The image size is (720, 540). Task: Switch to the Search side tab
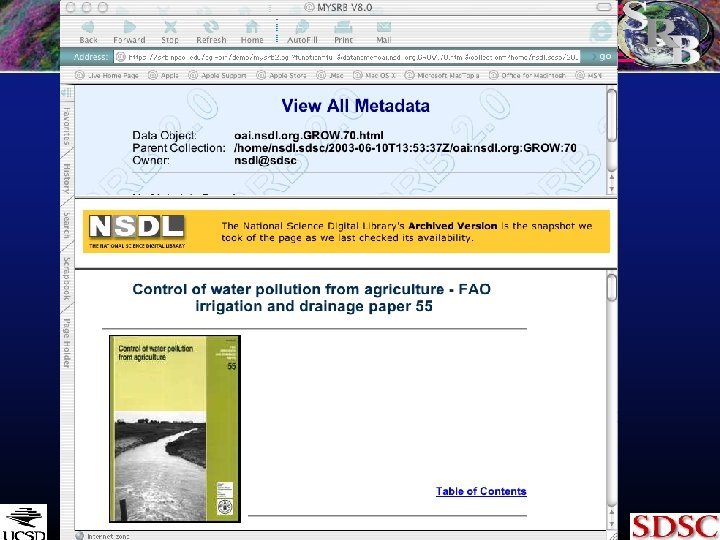click(67, 225)
